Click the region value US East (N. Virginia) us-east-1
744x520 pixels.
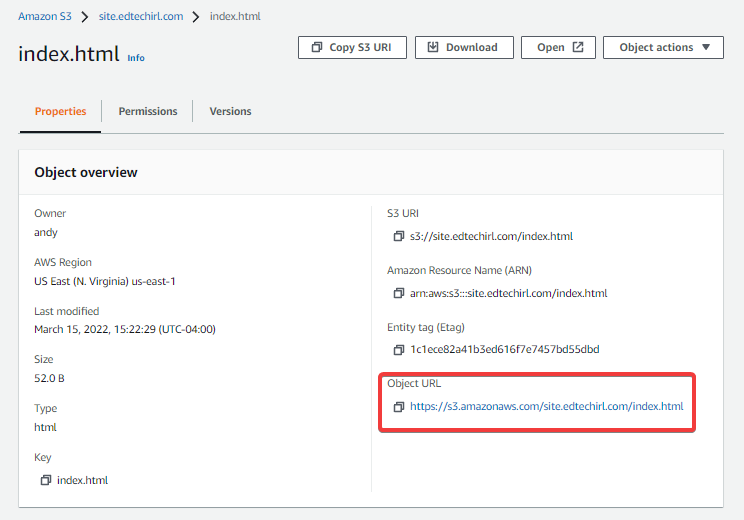(x=105, y=281)
